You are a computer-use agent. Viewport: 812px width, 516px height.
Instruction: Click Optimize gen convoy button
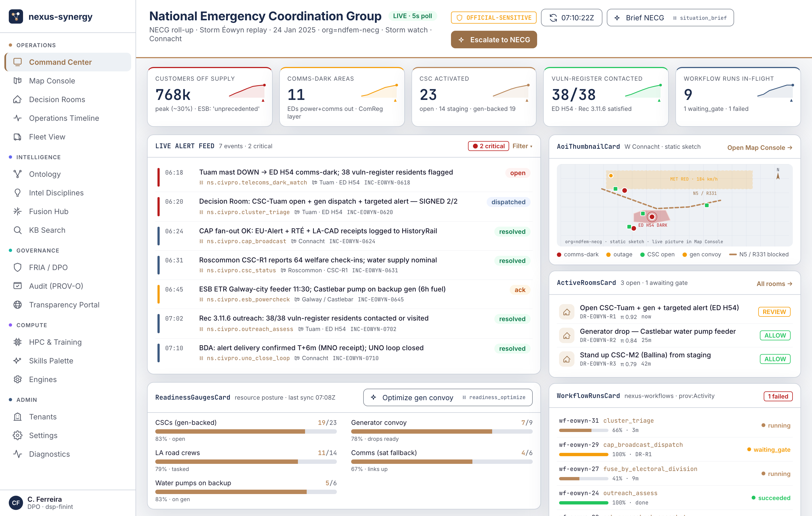click(x=447, y=397)
